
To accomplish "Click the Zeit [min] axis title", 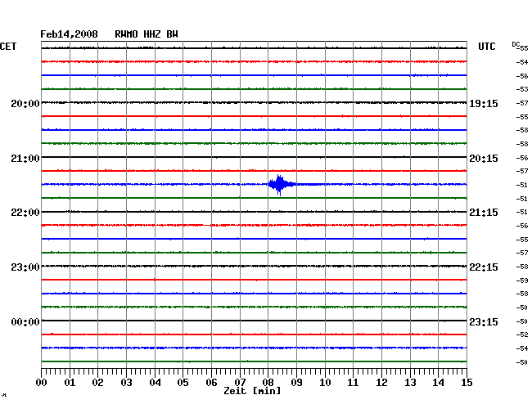I will pos(252,391).
